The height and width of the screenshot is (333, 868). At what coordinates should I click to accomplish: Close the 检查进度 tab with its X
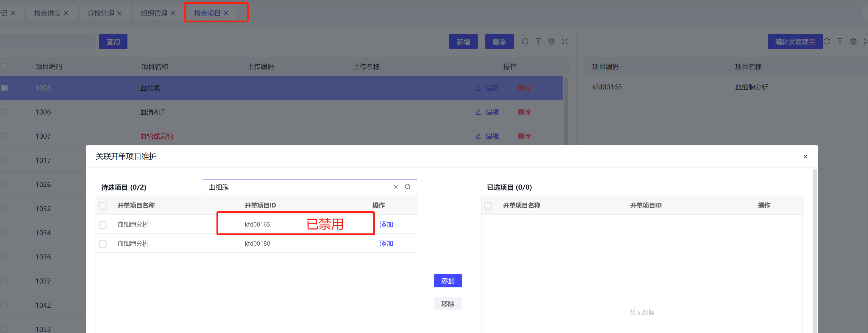[x=66, y=13]
